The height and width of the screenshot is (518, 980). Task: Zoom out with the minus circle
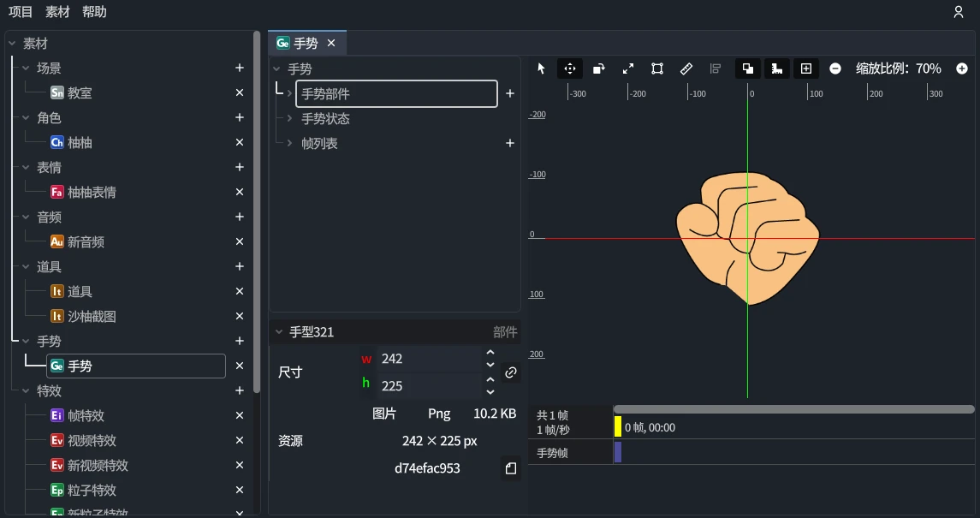[x=835, y=68]
